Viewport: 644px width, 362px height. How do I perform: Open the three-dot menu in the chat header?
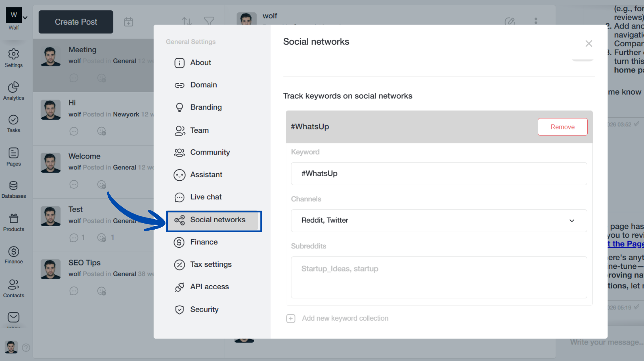(x=536, y=21)
